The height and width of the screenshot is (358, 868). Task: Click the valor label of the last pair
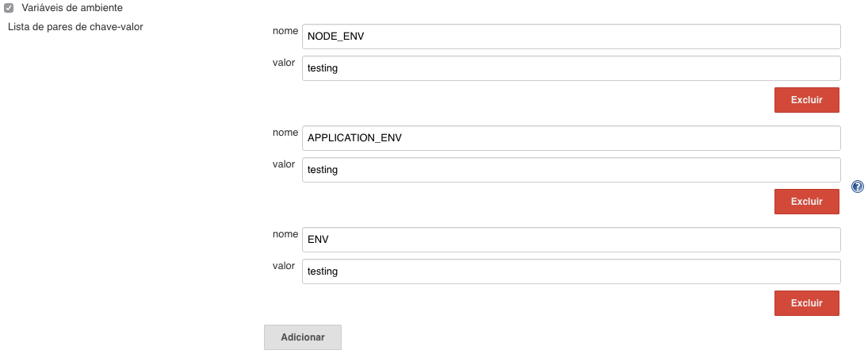click(x=284, y=266)
